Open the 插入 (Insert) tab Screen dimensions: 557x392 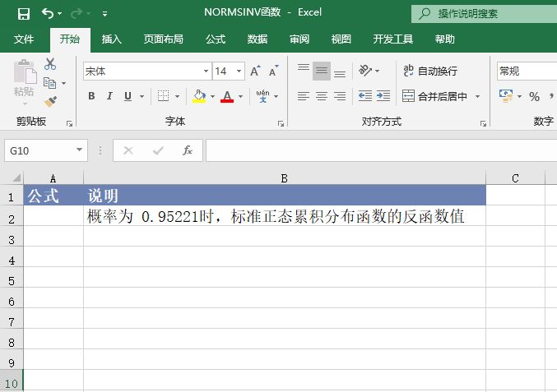click(x=112, y=39)
